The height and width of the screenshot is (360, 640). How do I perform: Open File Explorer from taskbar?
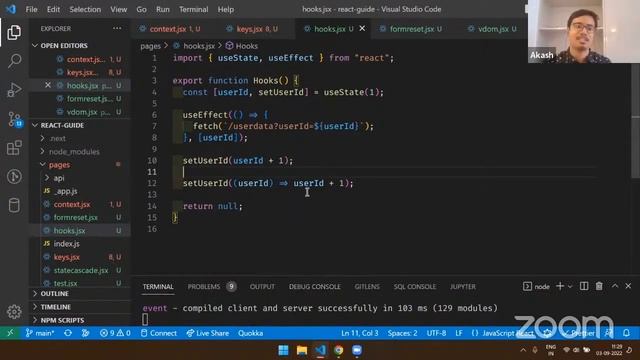(302, 350)
